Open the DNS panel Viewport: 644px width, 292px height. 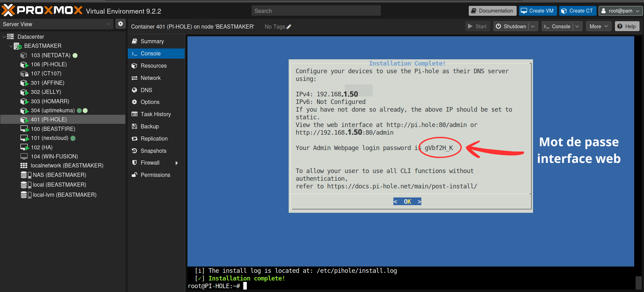[x=156, y=90]
